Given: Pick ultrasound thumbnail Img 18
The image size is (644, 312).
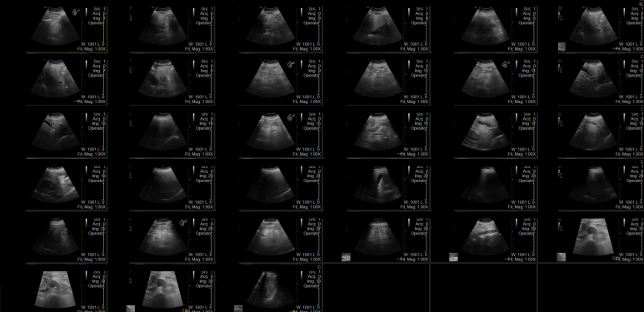Looking at the screenshot, I should click(593, 131).
